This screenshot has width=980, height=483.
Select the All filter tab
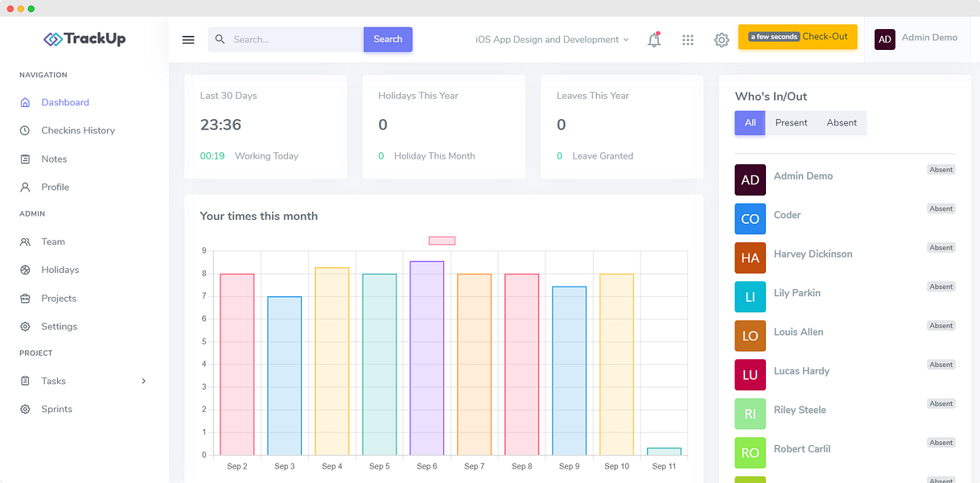750,122
